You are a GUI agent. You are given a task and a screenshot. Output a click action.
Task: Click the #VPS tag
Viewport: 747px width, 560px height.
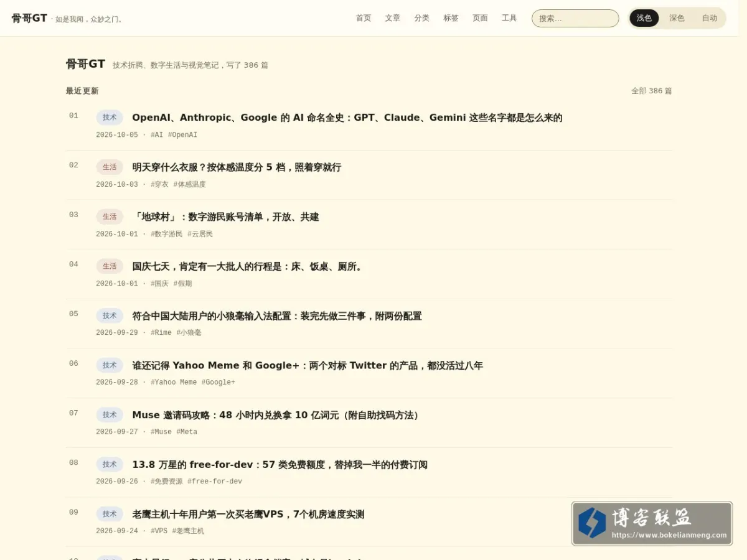pyautogui.click(x=159, y=531)
